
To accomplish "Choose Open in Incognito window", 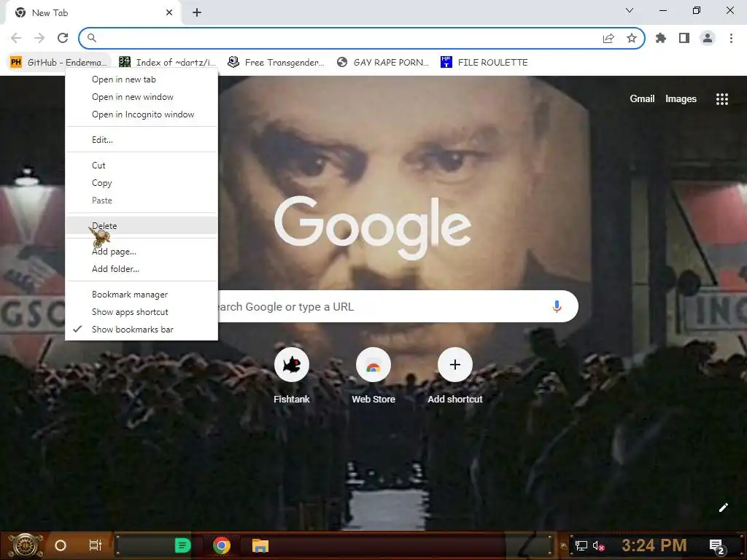I will tap(142, 114).
